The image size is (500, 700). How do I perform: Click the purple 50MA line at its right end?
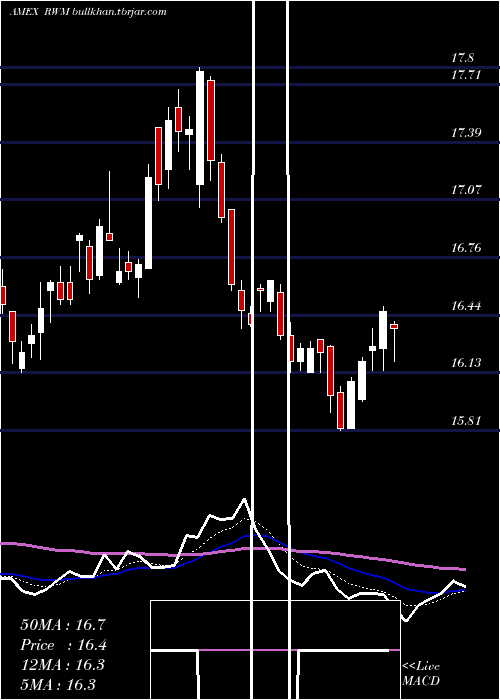tap(464, 569)
